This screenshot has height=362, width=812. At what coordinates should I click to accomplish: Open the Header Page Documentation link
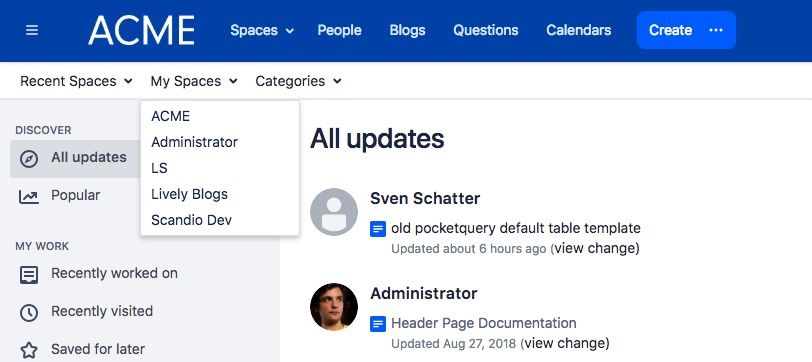point(484,323)
